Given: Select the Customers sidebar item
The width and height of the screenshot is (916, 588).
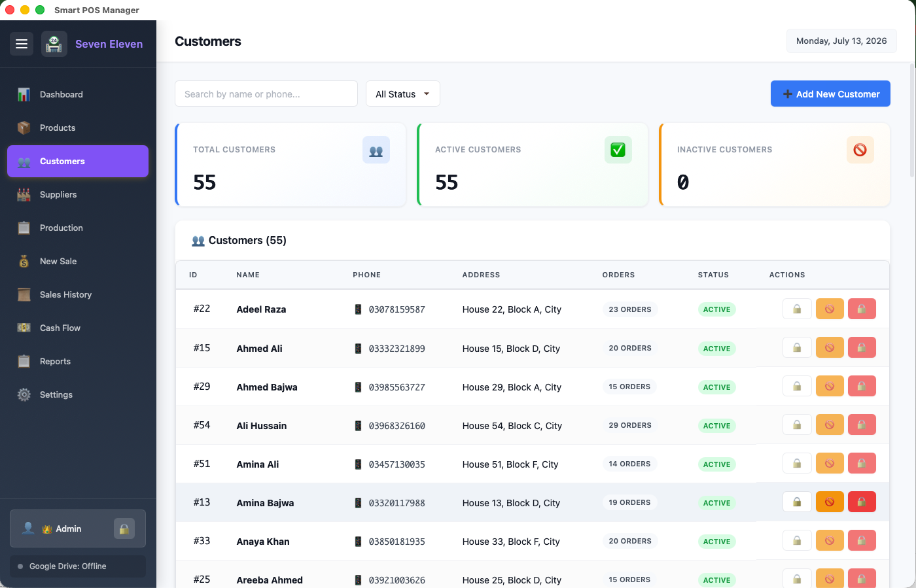Looking at the screenshot, I should [78, 161].
